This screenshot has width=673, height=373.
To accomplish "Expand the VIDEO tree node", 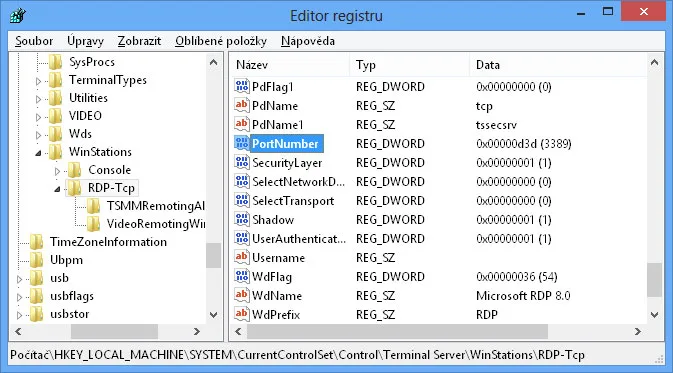I will (x=38, y=117).
